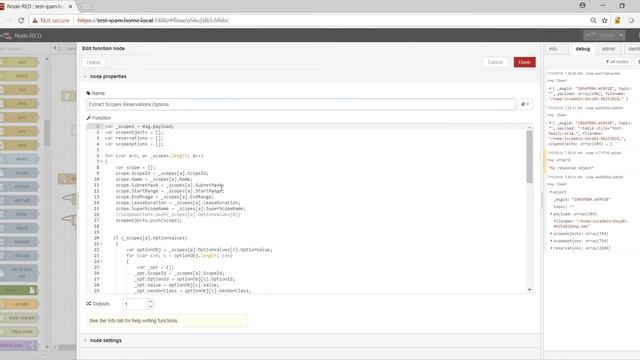This screenshot has height=360, width=640.
Task: Click code line 'var scopeobjects = [];'
Action: tap(134, 132)
